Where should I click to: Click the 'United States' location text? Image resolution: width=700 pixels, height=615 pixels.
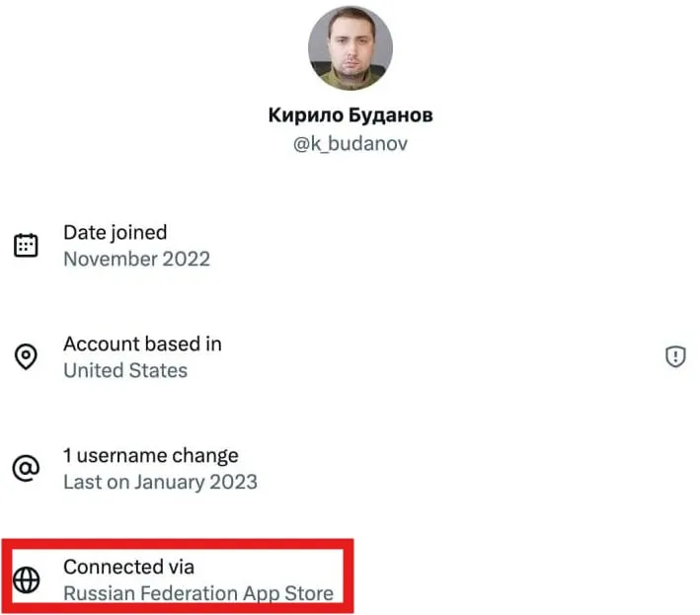tap(125, 370)
